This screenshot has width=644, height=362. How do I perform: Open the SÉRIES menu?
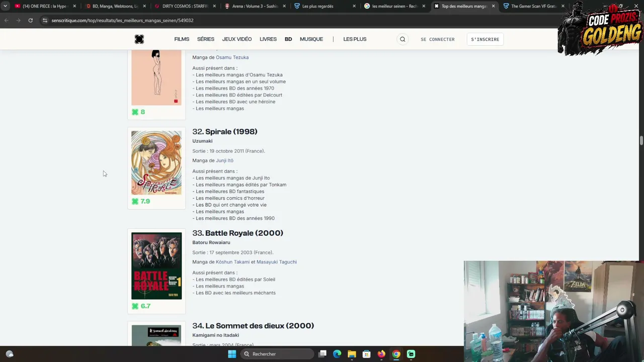click(x=206, y=39)
